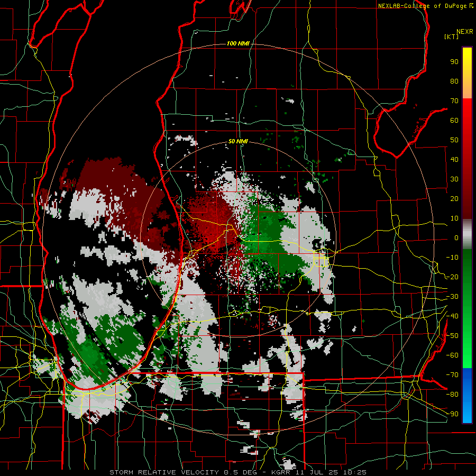Click the 60 value on velocity scale
This screenshot has height=476, width=476.
(x=454, y=121)
